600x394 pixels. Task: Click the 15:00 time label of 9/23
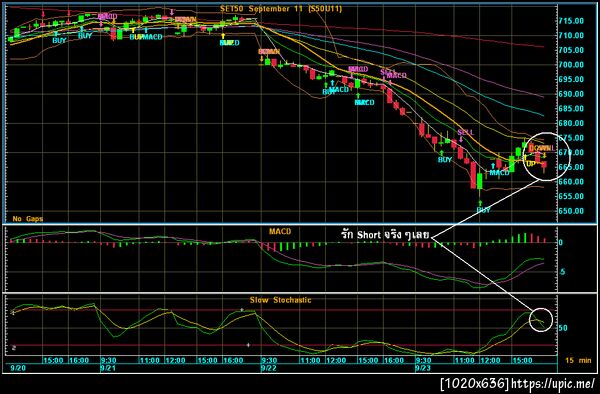pyautogui.click(x=522, y=360)
